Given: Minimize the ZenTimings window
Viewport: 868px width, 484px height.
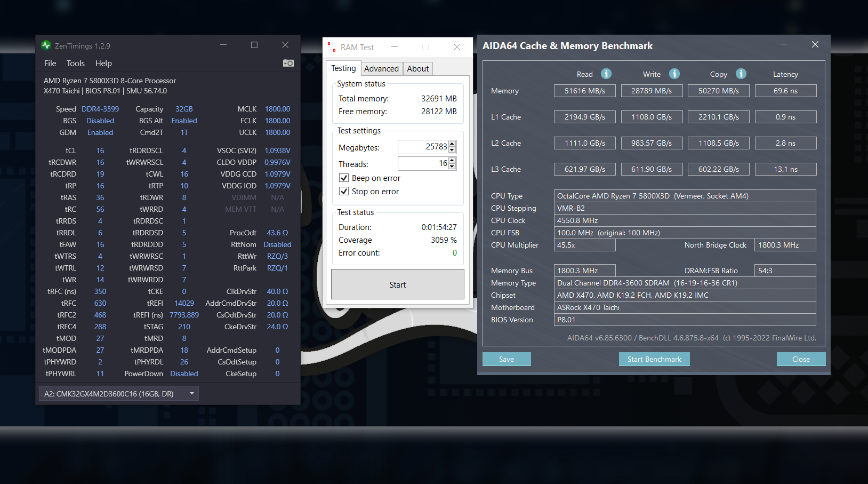Looking at the screenshot, I should [x=223, y=45].
